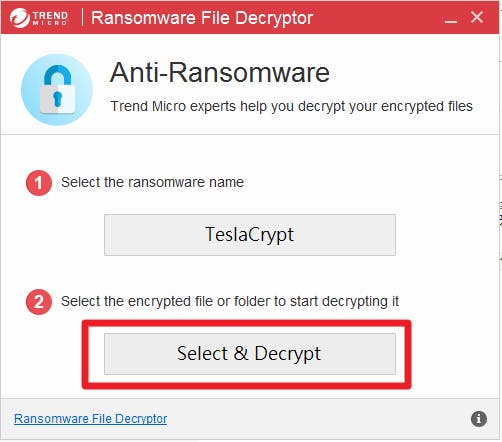This screenshot has width=502, height=442.
Task: Click the blue padlock Anti-Ransomware icon
Action: pyautogui.click(x=57, y=90)
